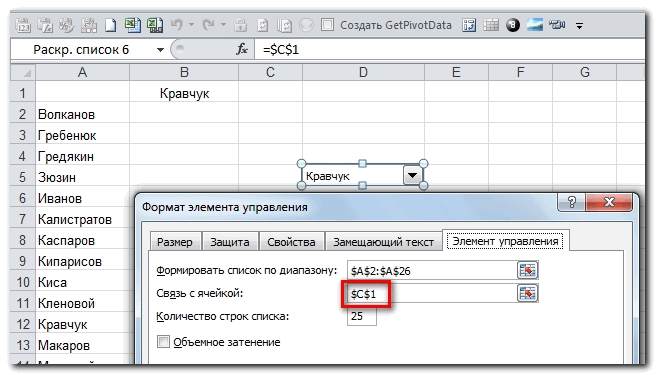656x375 pixels.
Task: Expand the Name Box dropdown arrow
Action: [160, 50]
